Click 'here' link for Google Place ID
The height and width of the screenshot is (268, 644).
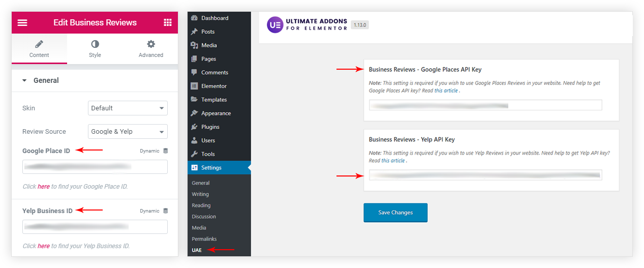44,187
